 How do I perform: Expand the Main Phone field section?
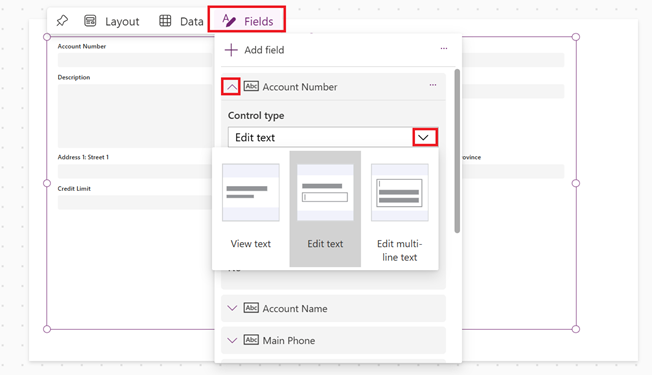coord(232,340)
